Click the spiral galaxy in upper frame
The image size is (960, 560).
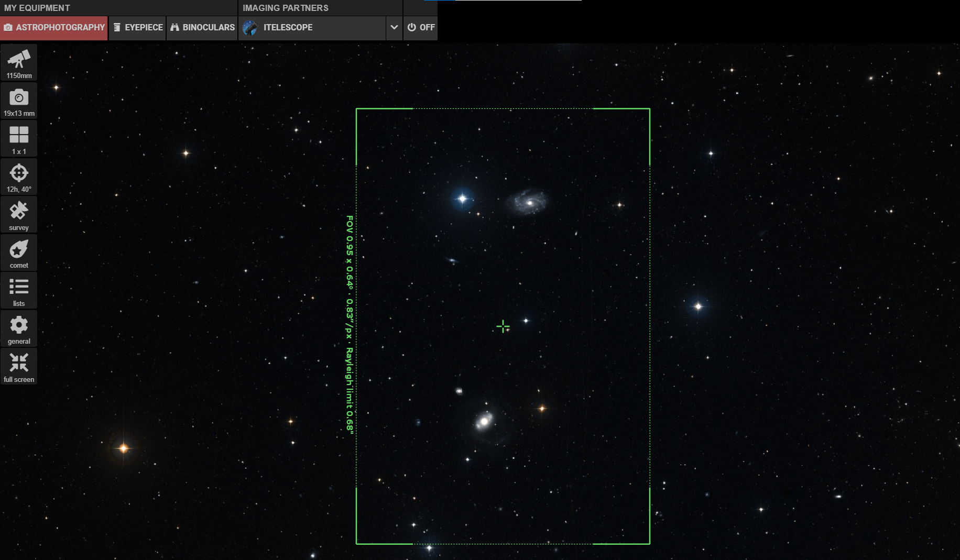527,202
